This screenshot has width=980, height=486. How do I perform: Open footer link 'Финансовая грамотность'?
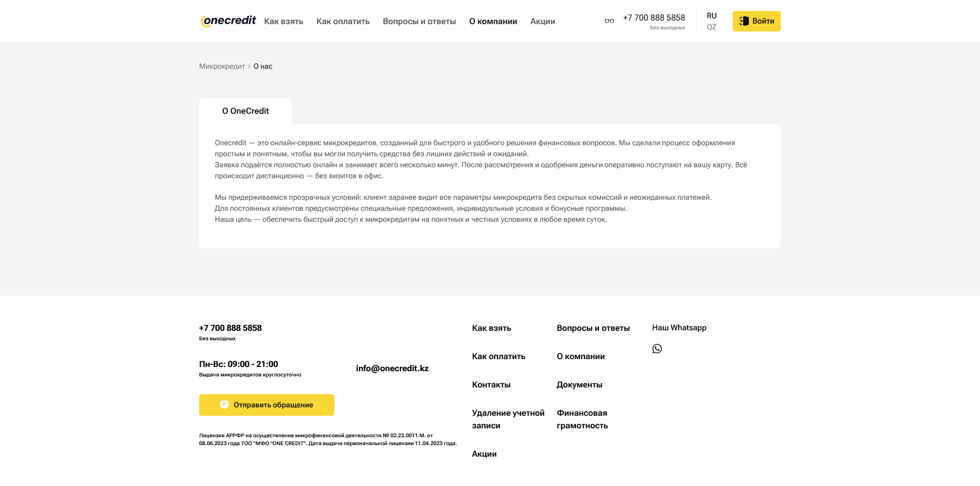pyautogui.click(x=582, y=419)
